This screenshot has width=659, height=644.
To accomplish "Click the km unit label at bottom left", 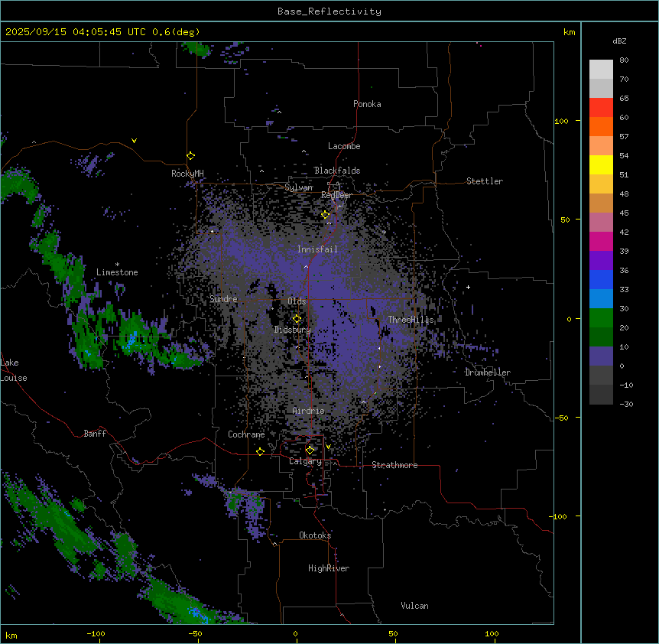I will pos(11,636).
